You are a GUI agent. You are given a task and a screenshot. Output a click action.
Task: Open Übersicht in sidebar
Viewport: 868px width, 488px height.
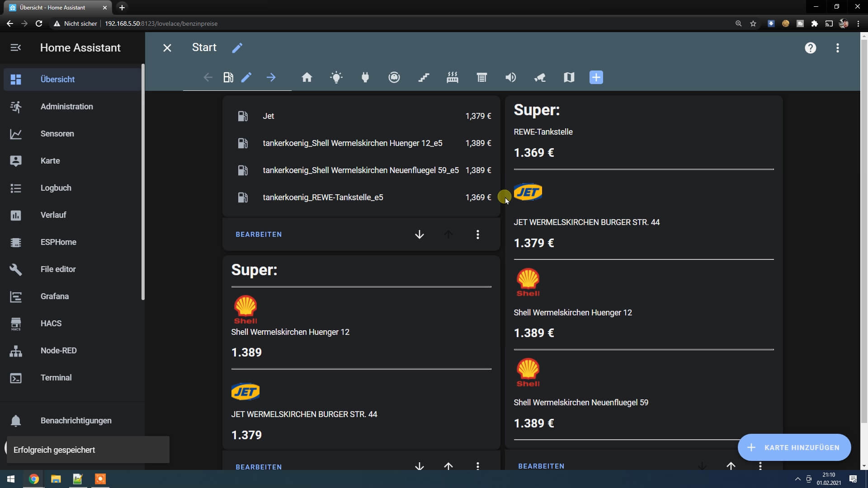click(72, 80)
